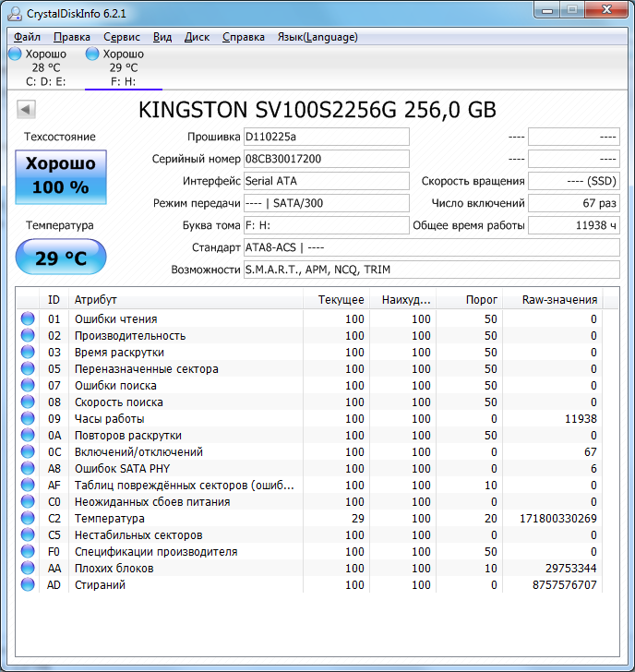Image resolution: width=635 pixels, height=672 pixels.
Task: Select the Ошибок SATA PHY attribute text
Action: click(122, 469)
